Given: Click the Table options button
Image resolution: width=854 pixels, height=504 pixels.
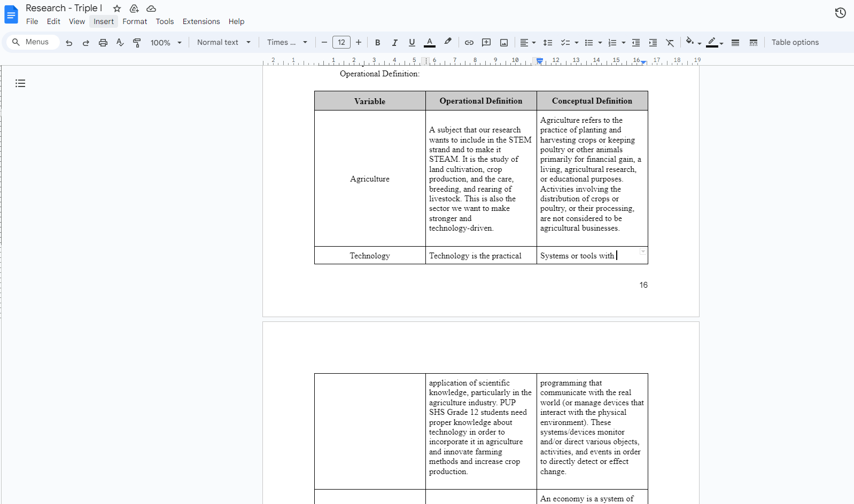Looking at the screenshot, I should tap(795, 42).
